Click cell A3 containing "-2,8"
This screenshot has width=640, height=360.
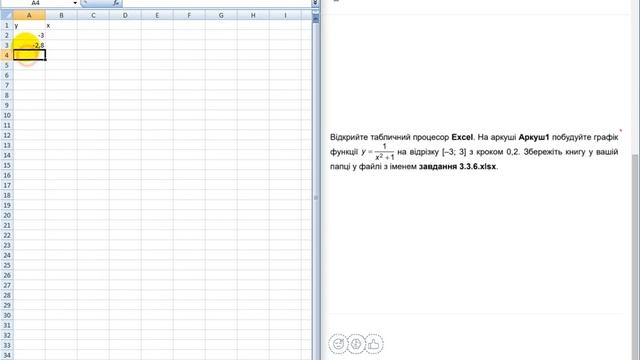click(x=29, y=45)
